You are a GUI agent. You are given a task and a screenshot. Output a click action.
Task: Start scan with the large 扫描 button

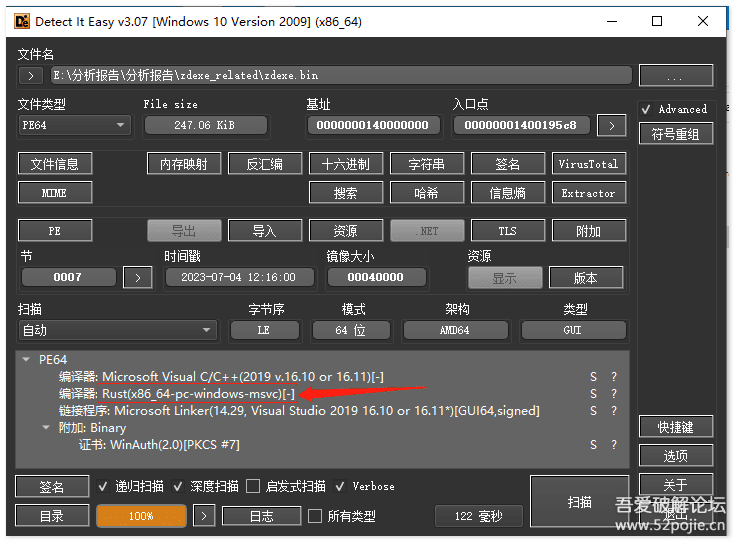coord(579,502)
